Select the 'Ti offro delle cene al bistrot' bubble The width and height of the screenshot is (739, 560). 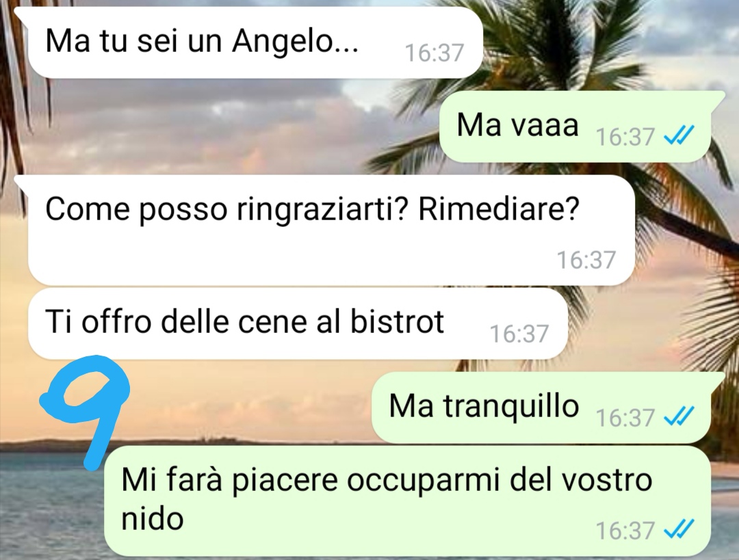pyautogui.click(x=297, y=323)
